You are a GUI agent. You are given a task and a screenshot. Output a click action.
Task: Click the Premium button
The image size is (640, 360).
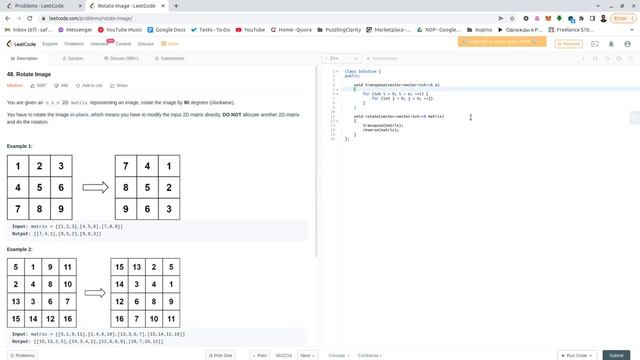[x=568, y=44]
